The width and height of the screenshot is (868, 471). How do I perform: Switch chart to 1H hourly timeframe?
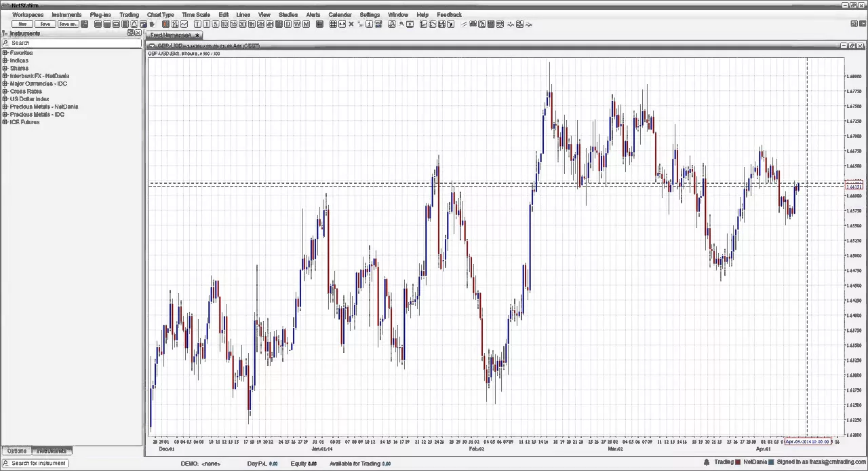(x=252, y=24)
